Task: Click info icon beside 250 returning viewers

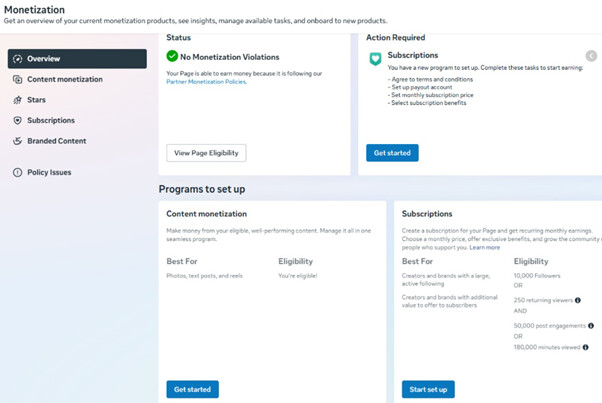Action: click(577, 300)
